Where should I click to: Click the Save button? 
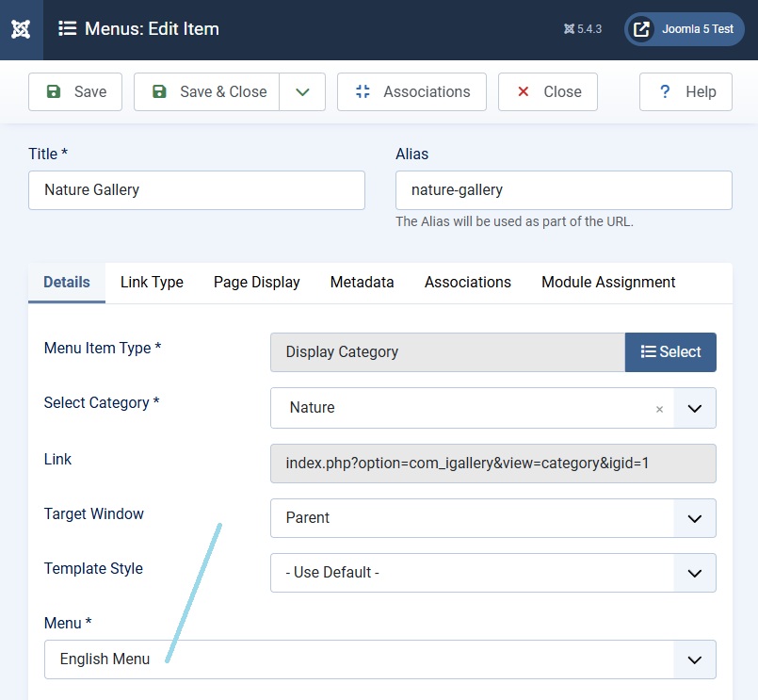tap(75, 91)
